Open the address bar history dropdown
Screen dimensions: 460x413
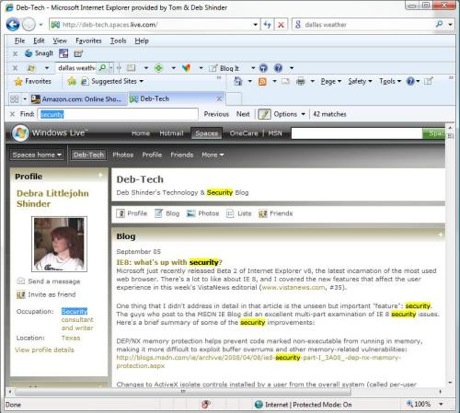[x=255, y=25]
